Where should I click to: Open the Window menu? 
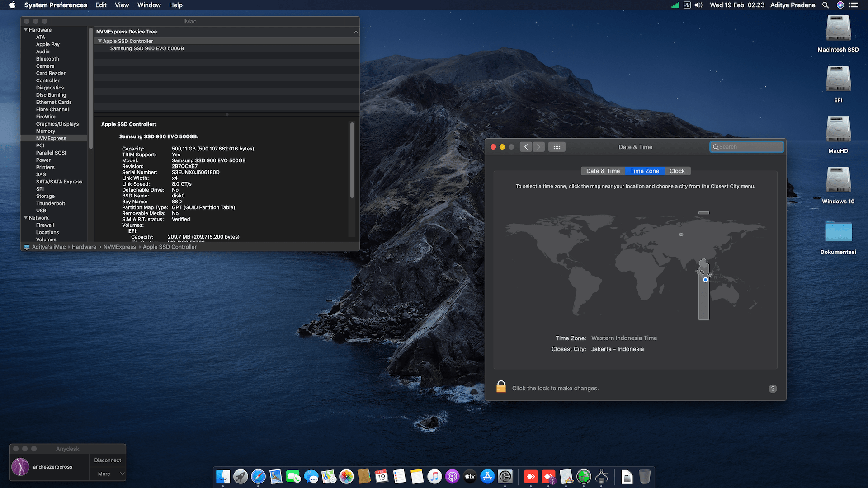149,5
